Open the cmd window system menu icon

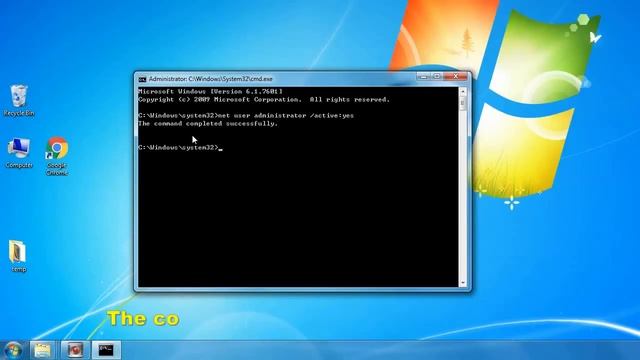142,79
